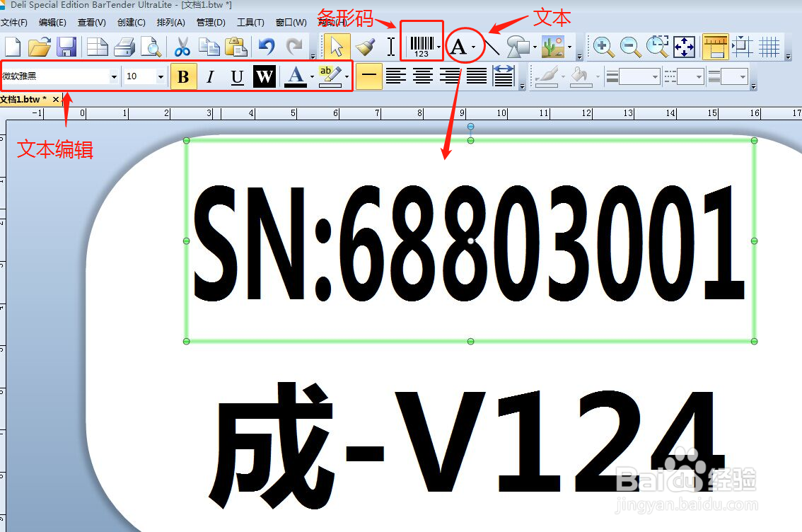
Task: Toggle the grid display
Action: 769,47
